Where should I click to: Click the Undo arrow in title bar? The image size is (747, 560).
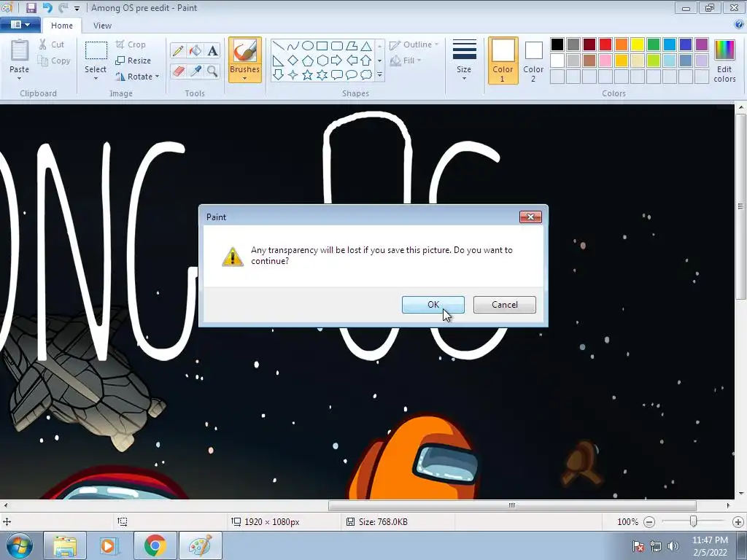click(x=47, y=7)
